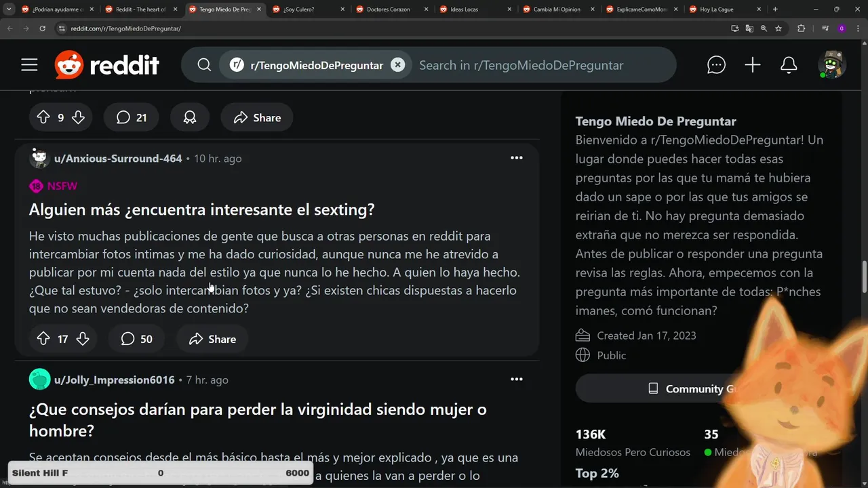The image size is (868, 488).
Task: Bookmark this page with star
Action: [x=778, y=28]
